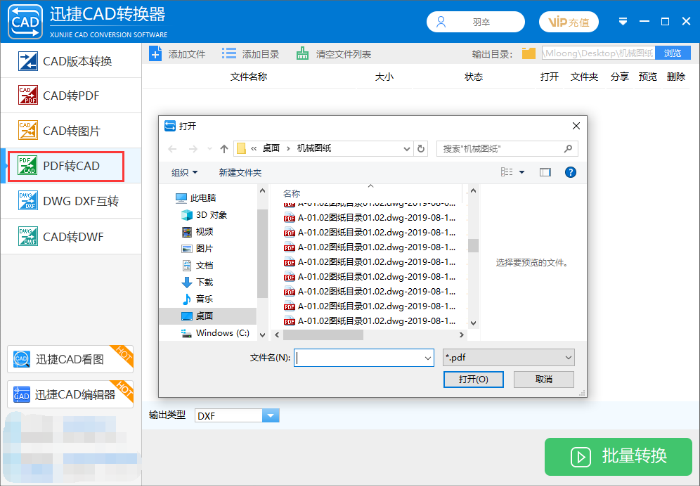
Task: Click the output directory folder icon
Action: tap(529, 54)
